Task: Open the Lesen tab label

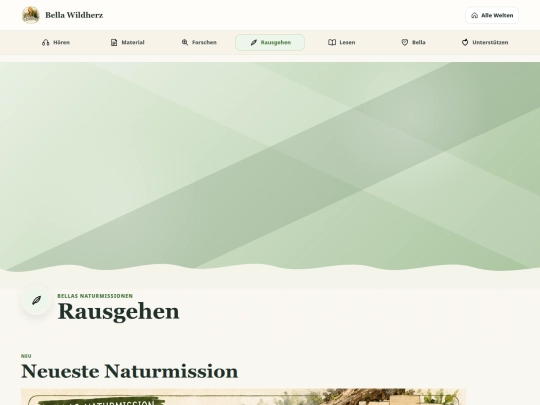Action: click(347, 42)
